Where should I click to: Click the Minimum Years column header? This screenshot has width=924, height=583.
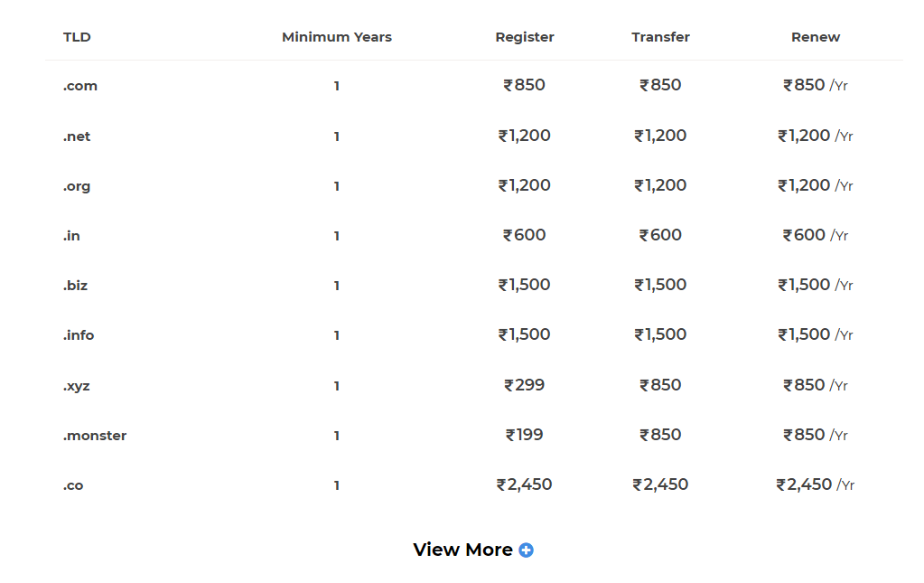pyautogui.click(x=337, y=37)
